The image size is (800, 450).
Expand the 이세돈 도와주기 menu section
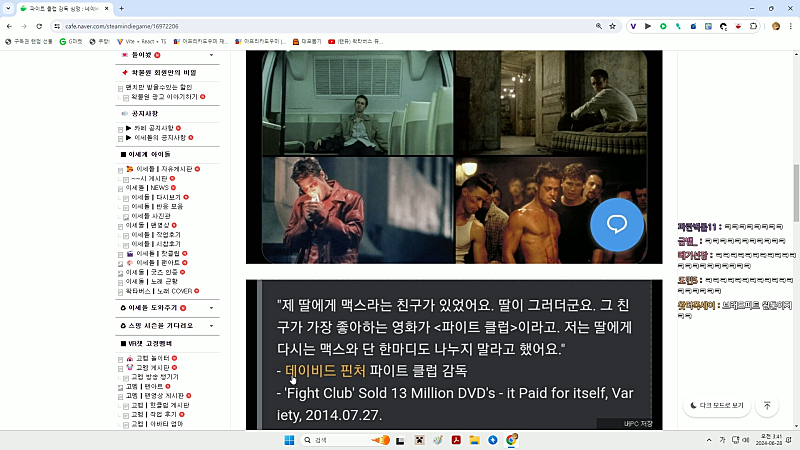(x=211, y=307)
